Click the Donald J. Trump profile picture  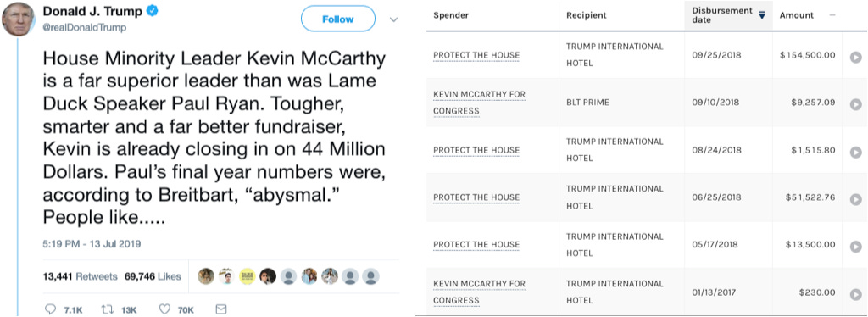[19, 19]
